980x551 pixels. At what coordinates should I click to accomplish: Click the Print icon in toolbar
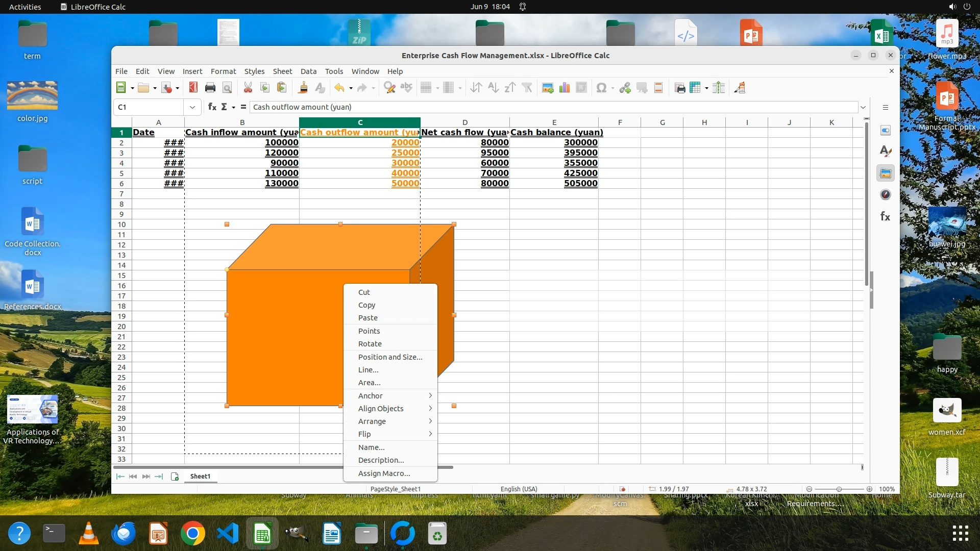coord(210,88)
